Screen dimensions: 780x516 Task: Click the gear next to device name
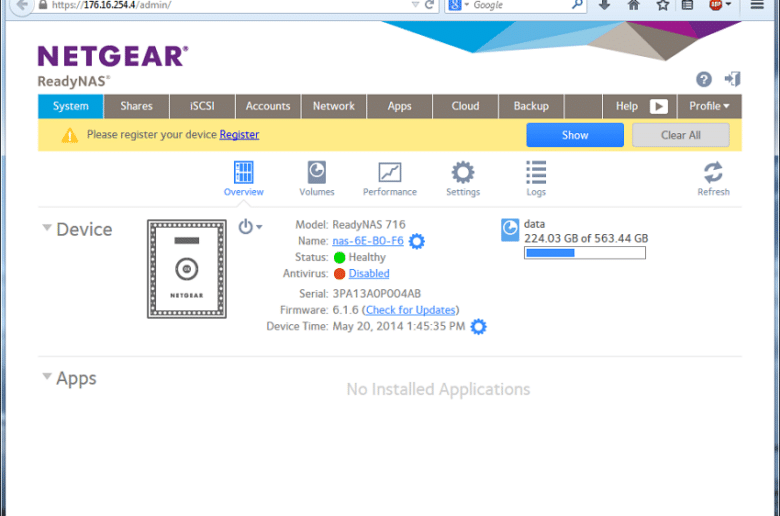click(x=416, y=241)
